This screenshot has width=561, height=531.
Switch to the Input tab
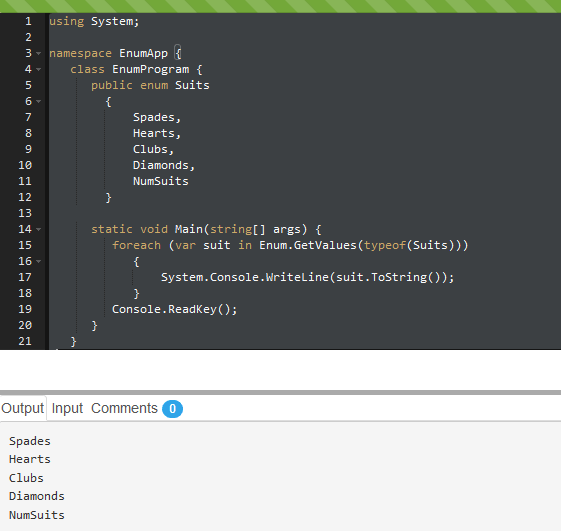(67, 408)
